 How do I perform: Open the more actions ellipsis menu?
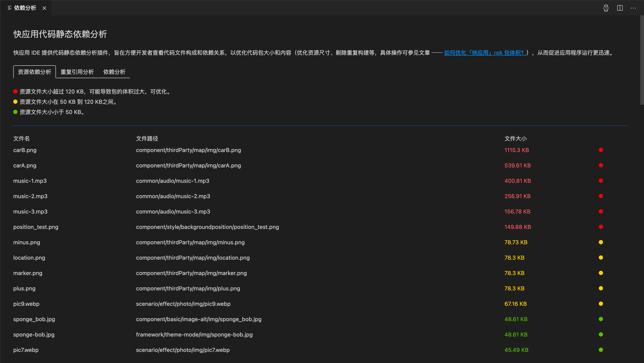[633, 8]
